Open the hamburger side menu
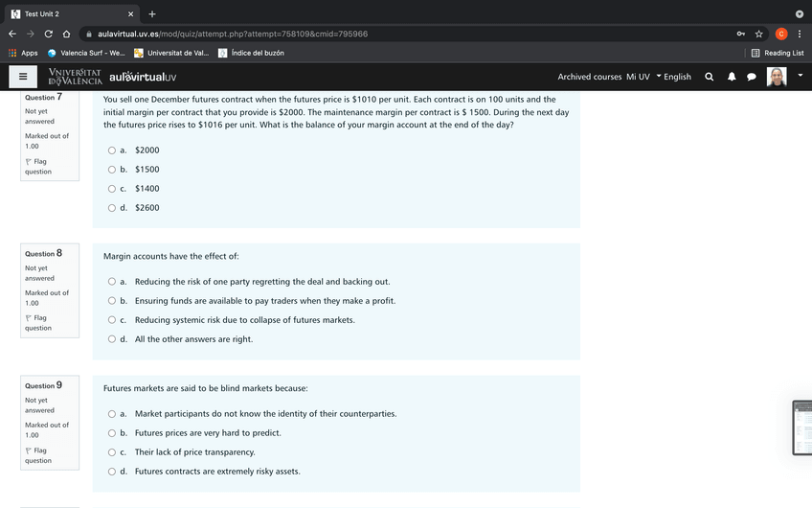Image resolution: width=812 pixels, height=508 pixels. tap(23, 77)
